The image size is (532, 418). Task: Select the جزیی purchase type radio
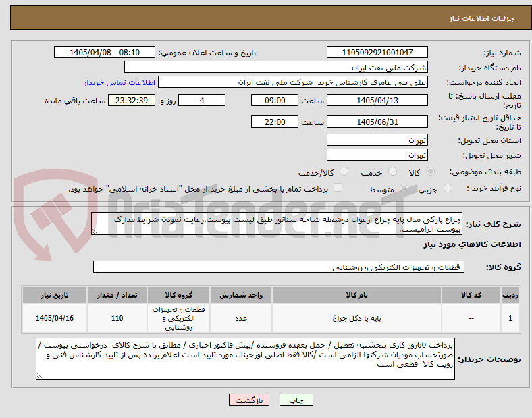[x=448, y=188]
